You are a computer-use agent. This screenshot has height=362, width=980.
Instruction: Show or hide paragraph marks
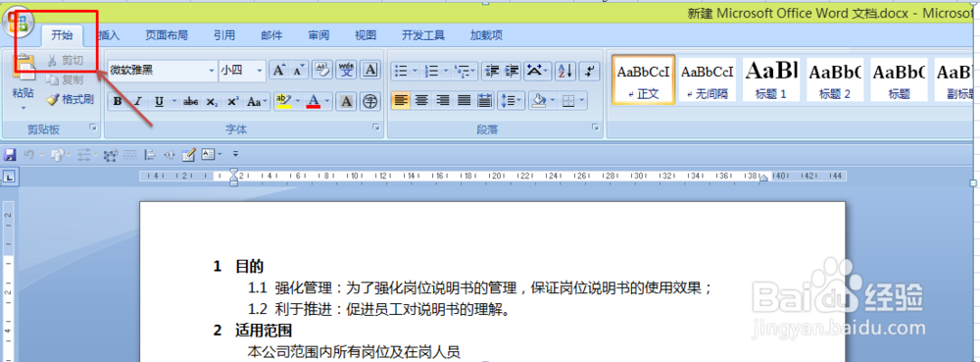point(589,71)
